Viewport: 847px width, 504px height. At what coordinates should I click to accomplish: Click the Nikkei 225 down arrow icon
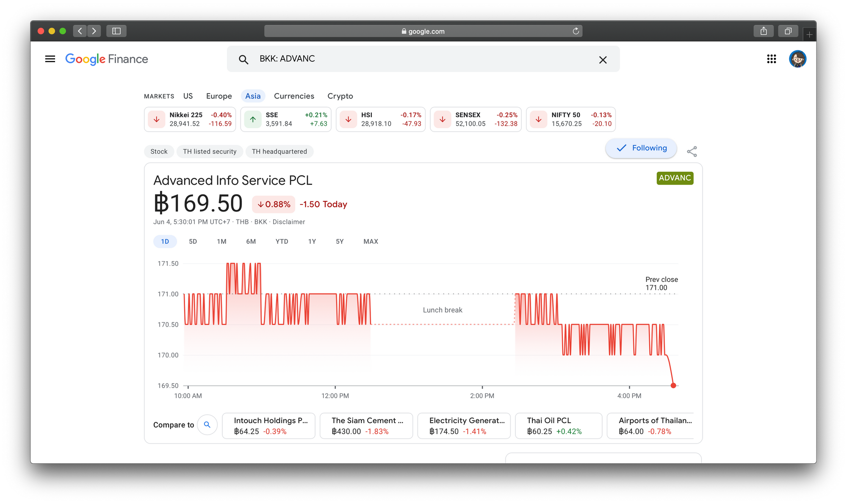[x=156, y=119]
